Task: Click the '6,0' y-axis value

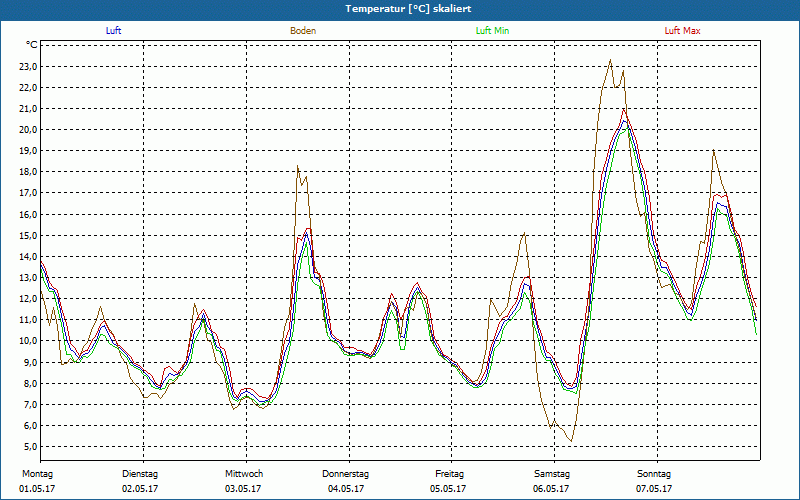Action: click(30, 426)
